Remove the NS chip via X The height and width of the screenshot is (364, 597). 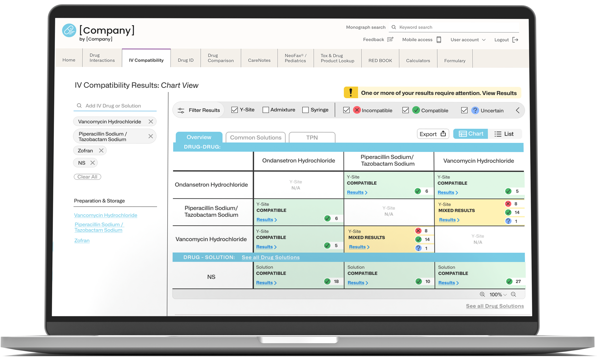click(93, 163)
